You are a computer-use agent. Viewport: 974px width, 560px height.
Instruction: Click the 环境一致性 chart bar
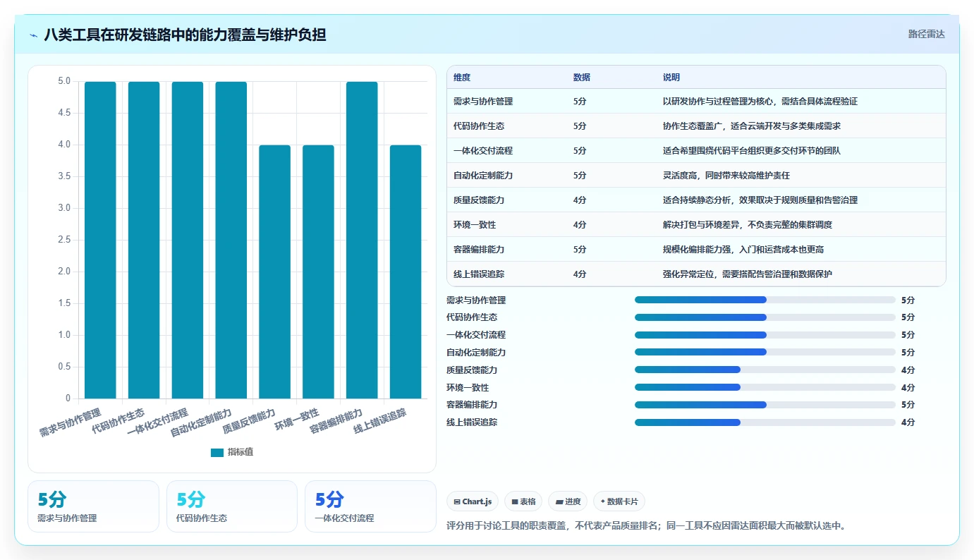[318, 272]
